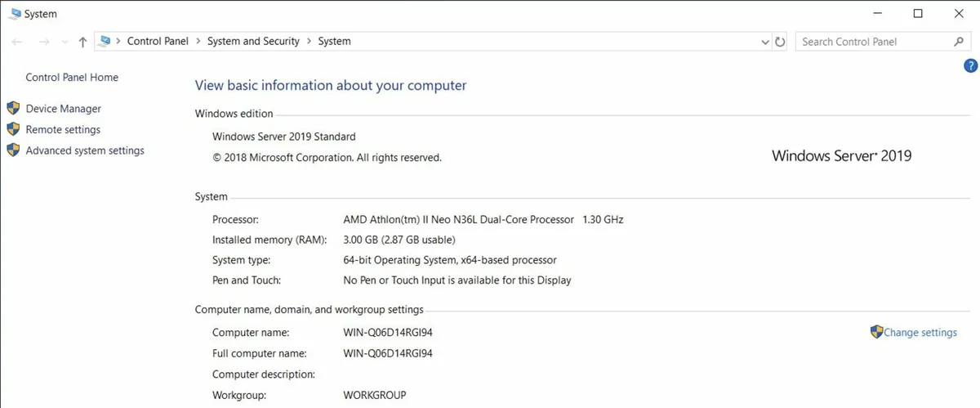Click Change settings for computer name
This screenshot has width=980, height=408.
point(920,333)
